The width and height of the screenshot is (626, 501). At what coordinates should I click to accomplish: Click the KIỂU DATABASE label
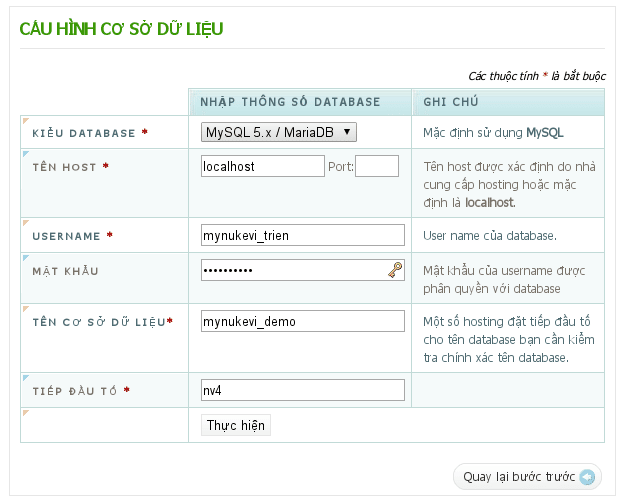[x=83, y=133]
